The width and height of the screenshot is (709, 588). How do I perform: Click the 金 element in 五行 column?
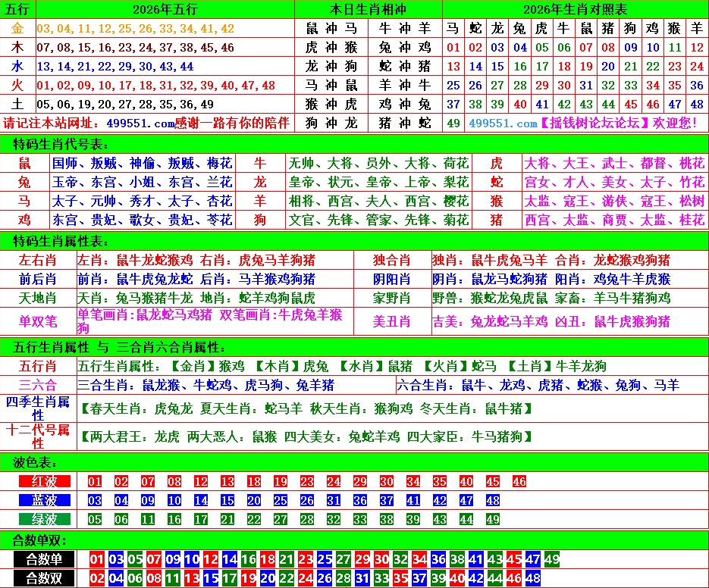click(x=18, y=29)
